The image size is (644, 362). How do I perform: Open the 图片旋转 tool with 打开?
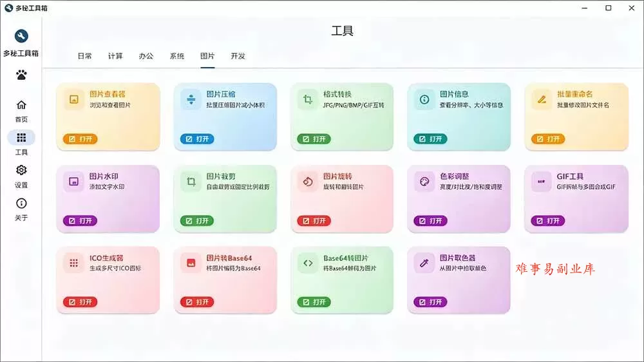[x=314, y=221]
